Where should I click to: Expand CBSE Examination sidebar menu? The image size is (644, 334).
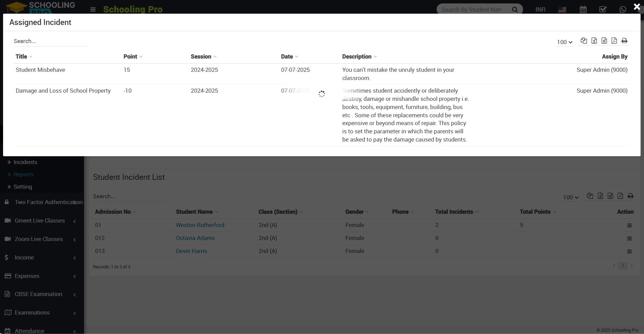[42, 294]
